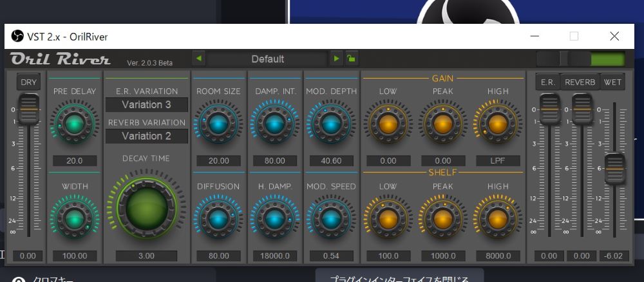Click the shelf low value 100.0
Screen dimensions: 644x282
coord(388,256)
